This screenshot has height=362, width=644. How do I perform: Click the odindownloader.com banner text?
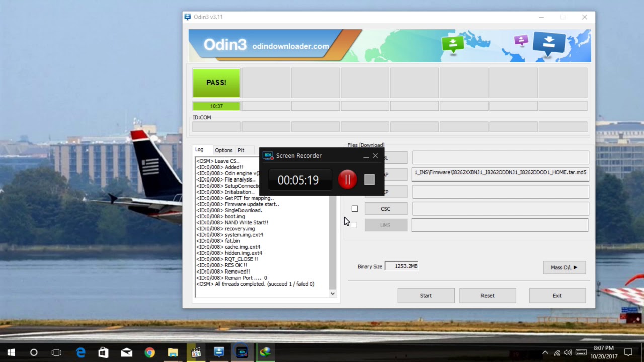point(290,46)
